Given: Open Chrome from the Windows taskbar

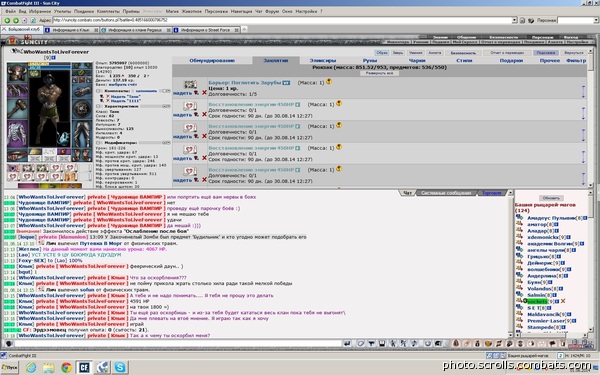Looking at the screenshot, I should (66, 368).
